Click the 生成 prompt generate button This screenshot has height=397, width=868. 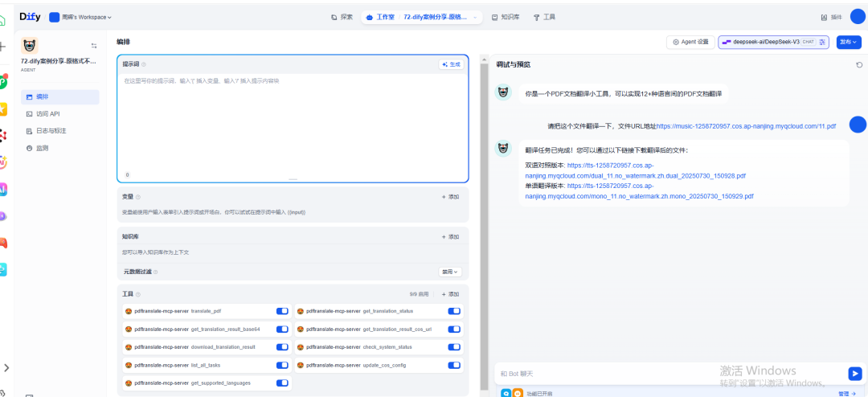(x=451, y=65)
